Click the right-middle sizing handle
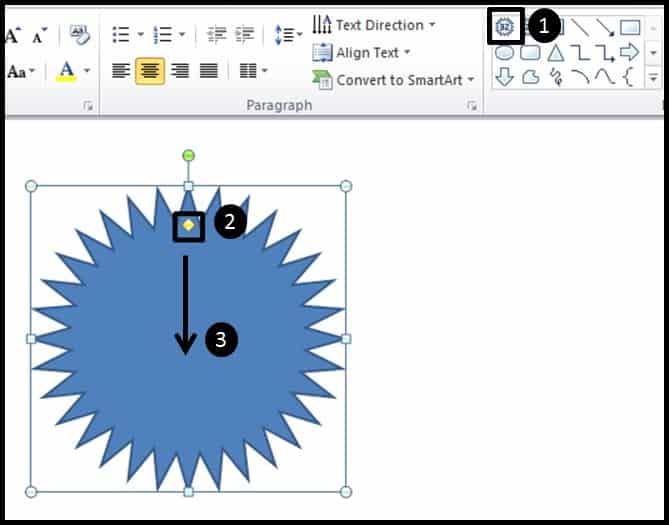669x525 pixels. 346,339
